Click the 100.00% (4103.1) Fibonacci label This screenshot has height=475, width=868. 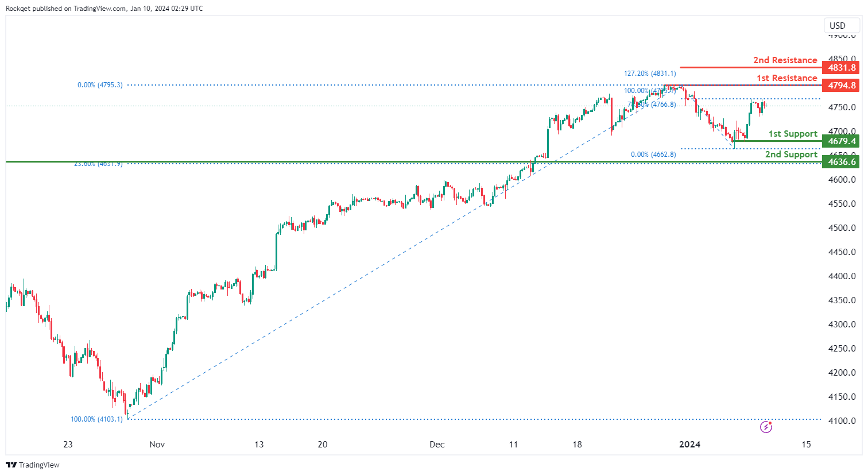pyautogui.click(x=96, y=419)
